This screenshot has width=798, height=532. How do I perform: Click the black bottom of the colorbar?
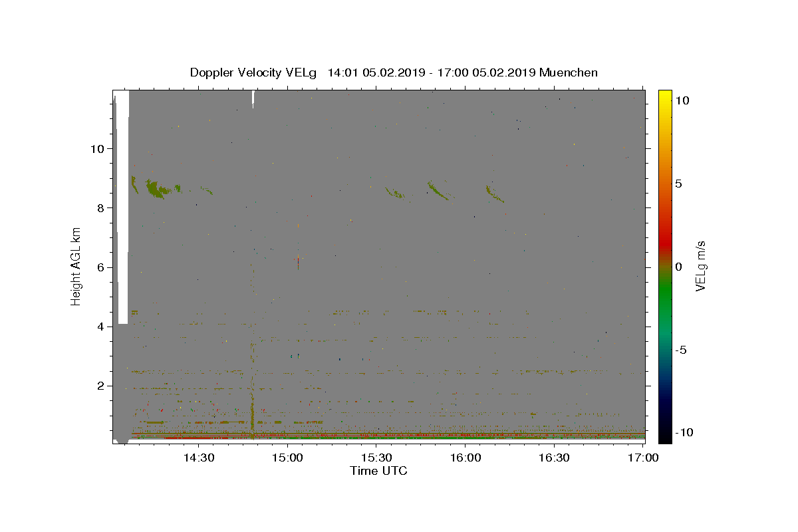click(x=665, y=436)
